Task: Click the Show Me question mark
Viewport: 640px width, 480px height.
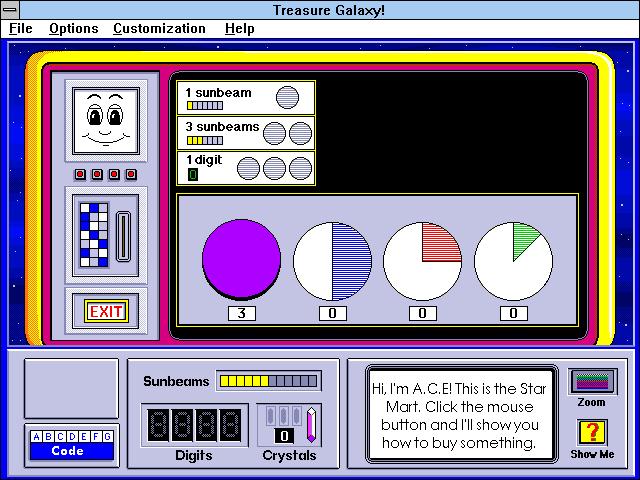Action: [592, 433]
